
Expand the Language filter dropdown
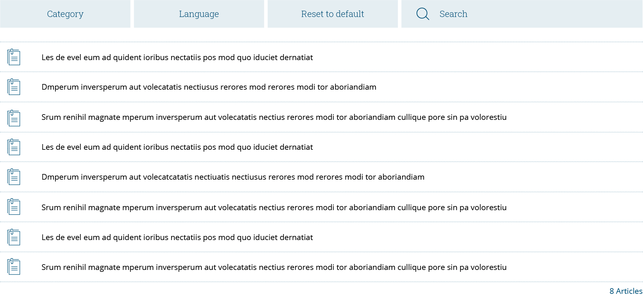(199, 14)
